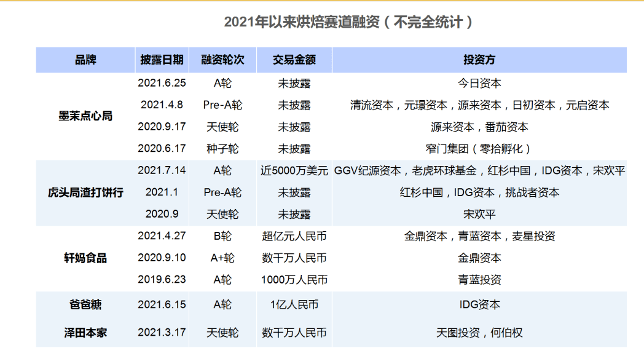Select the 今日资本 investor cell
Viewport: 644px width, 356px height.
[x=479, y=82]
